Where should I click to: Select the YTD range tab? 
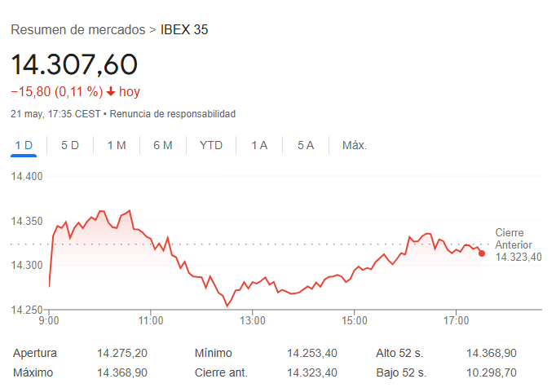coord(211,145)
